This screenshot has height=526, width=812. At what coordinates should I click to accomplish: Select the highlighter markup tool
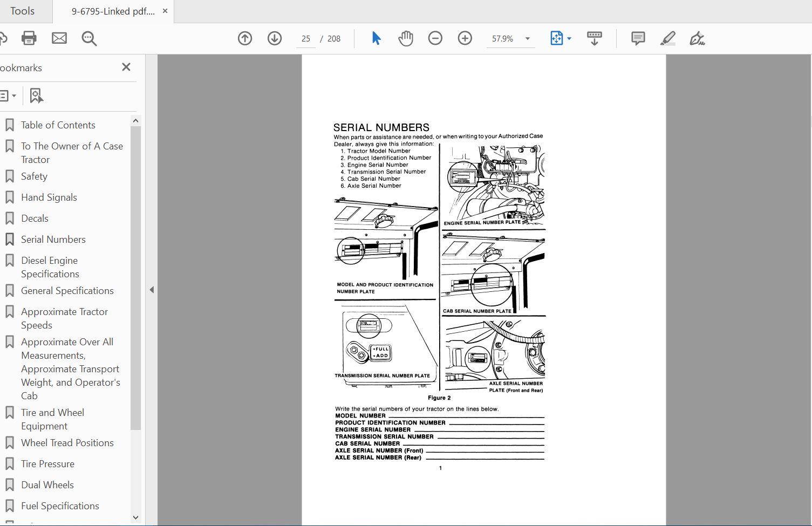[667, 38]
